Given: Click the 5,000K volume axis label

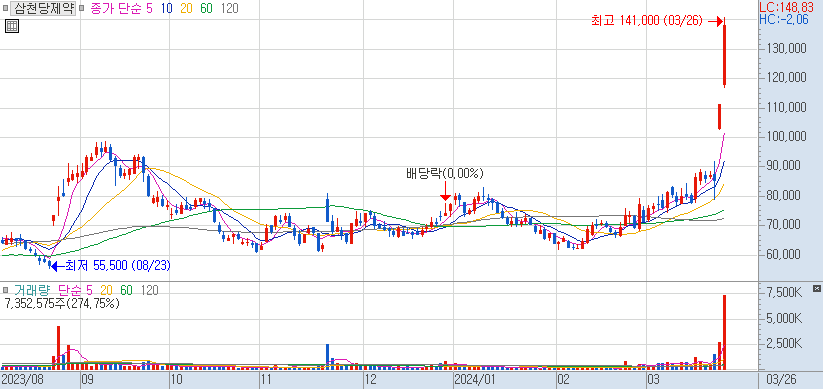Looking at the screenshot, I should [x=785, y=318].
